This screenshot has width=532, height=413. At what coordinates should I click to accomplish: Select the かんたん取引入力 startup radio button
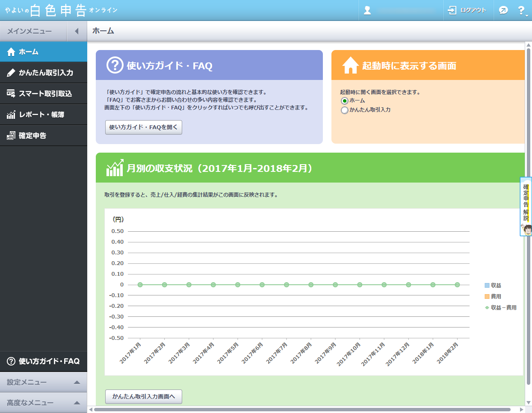344,110
